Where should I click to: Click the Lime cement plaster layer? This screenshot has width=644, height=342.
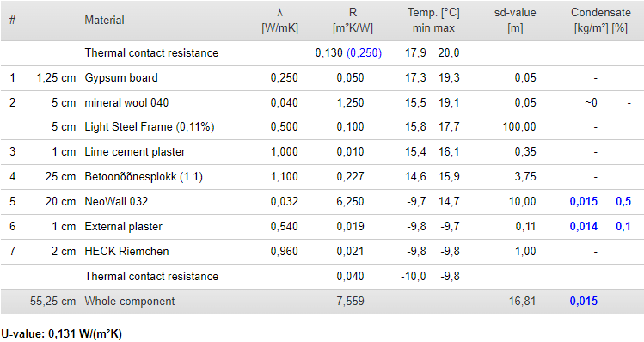[x=135, y=152]
